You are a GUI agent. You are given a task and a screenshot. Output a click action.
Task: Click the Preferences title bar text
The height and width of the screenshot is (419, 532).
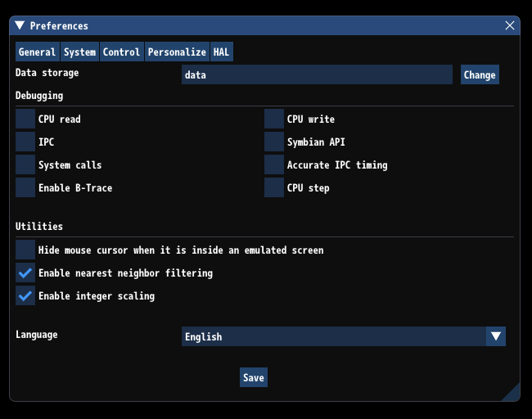(x=59, y=26)
